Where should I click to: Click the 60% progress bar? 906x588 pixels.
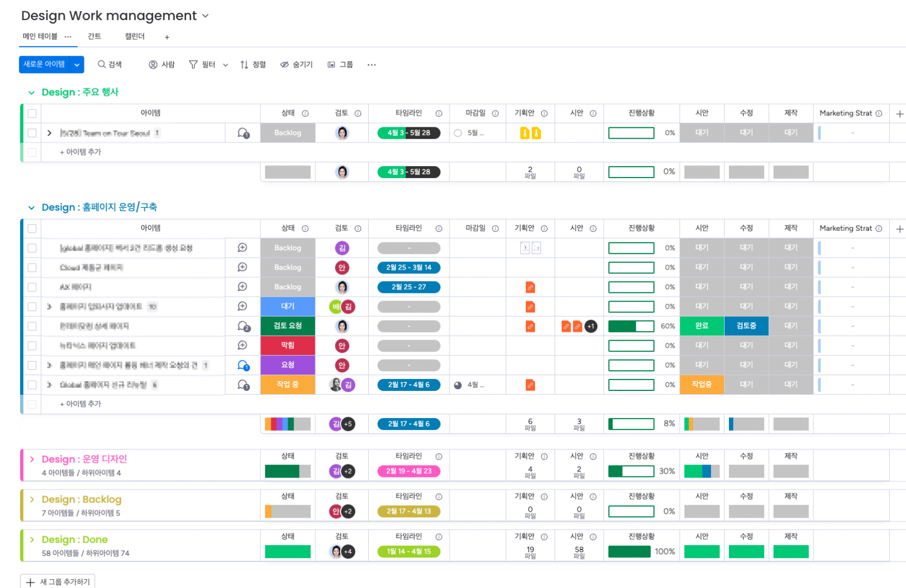pos(631,326)
